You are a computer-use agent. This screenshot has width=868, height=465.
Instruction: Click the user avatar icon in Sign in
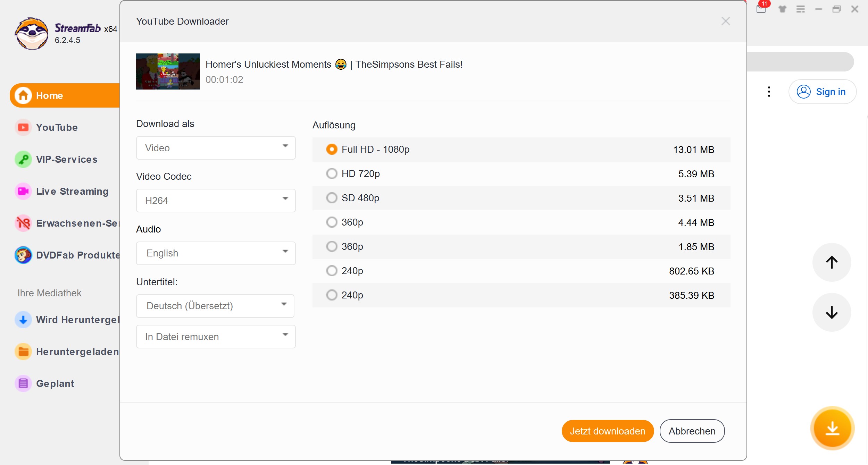click(x=803, y=92)
